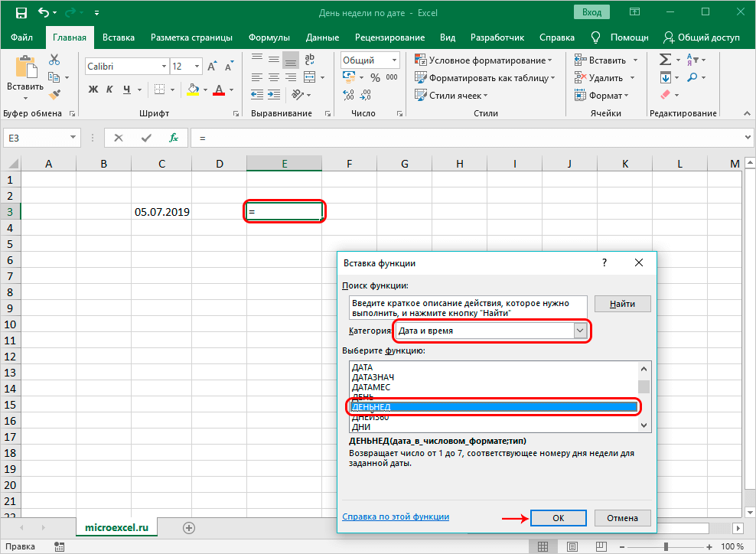Click the Clear eraser icon

click(666, 95)
